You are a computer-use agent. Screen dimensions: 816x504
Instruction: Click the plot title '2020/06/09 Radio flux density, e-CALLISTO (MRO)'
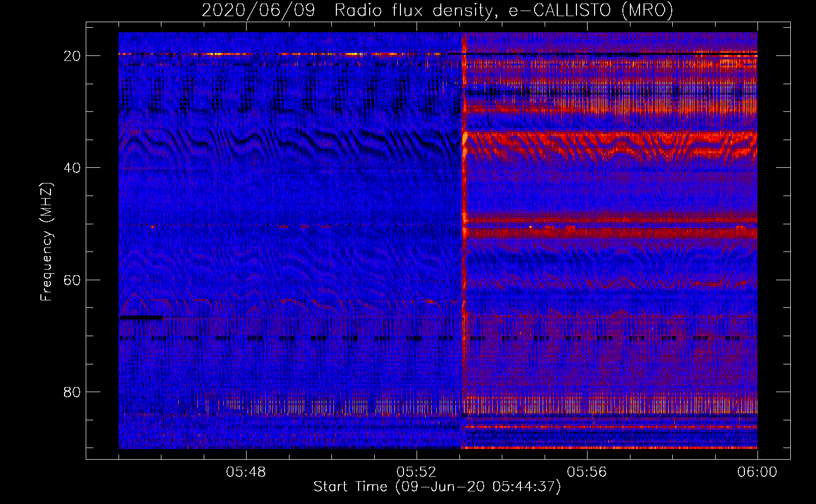(x=437, y=10)
